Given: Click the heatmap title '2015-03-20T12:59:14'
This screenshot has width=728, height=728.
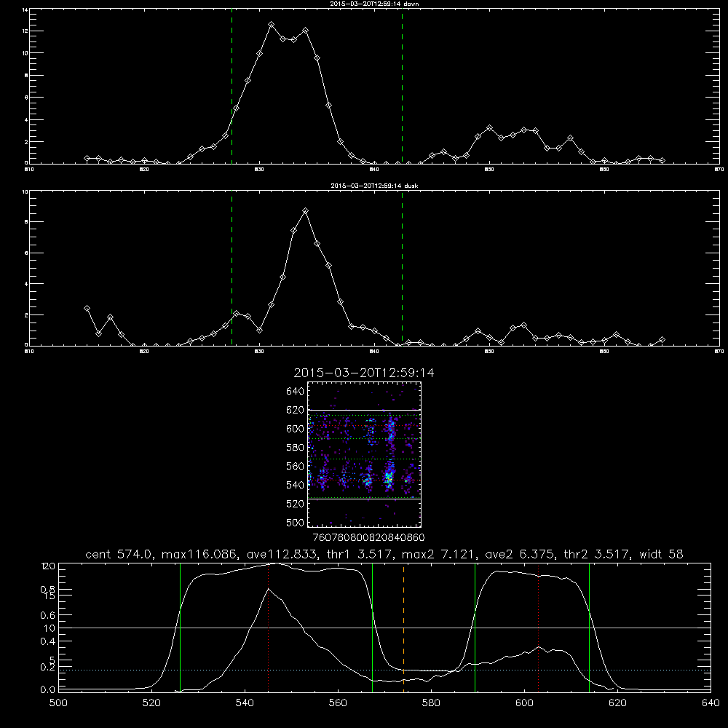Looking at the screenshot, I should 364,373.
